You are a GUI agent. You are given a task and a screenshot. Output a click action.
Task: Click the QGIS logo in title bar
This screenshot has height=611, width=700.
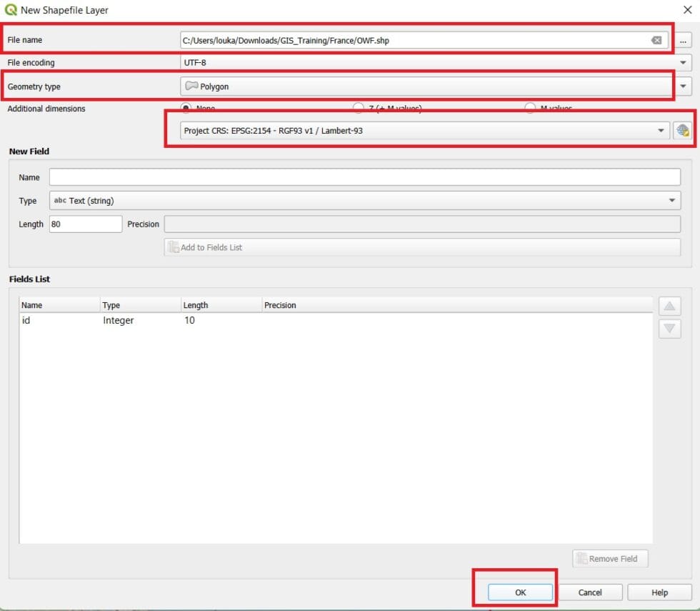(x=11, y=10)
